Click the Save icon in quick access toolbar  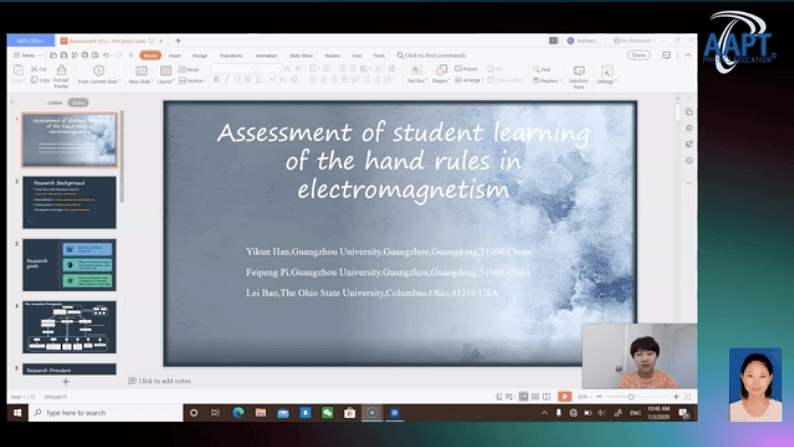[x=64, y=55]
